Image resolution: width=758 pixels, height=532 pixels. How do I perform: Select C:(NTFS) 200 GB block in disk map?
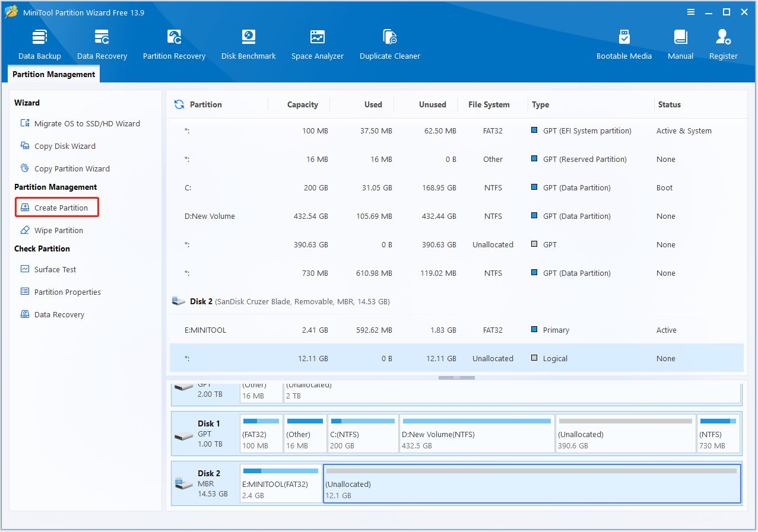pos(363,434)
